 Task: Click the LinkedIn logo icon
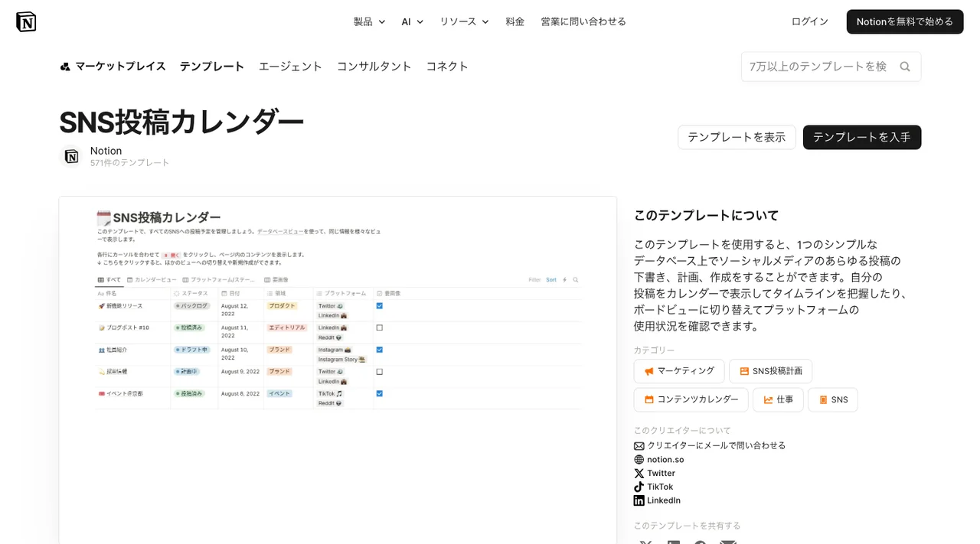click(x=639, y=500)
